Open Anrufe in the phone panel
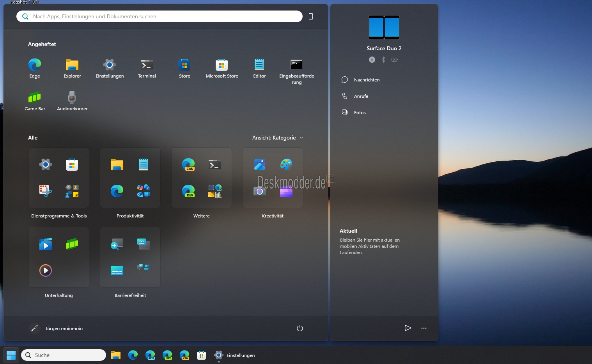 (361, 96)
